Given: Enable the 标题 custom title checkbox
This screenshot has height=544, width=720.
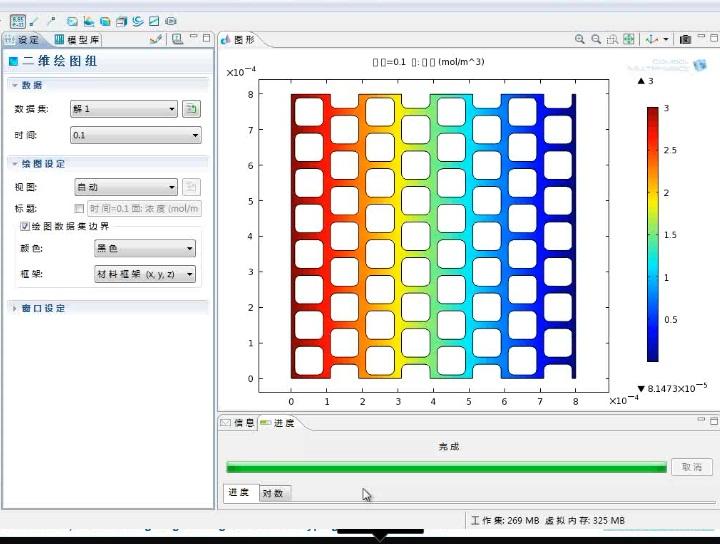Looking at the screenshot, I should point(79,208).
